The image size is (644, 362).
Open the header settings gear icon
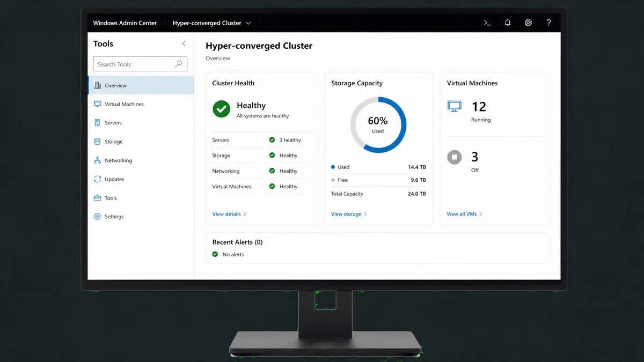tap(528, 23)
